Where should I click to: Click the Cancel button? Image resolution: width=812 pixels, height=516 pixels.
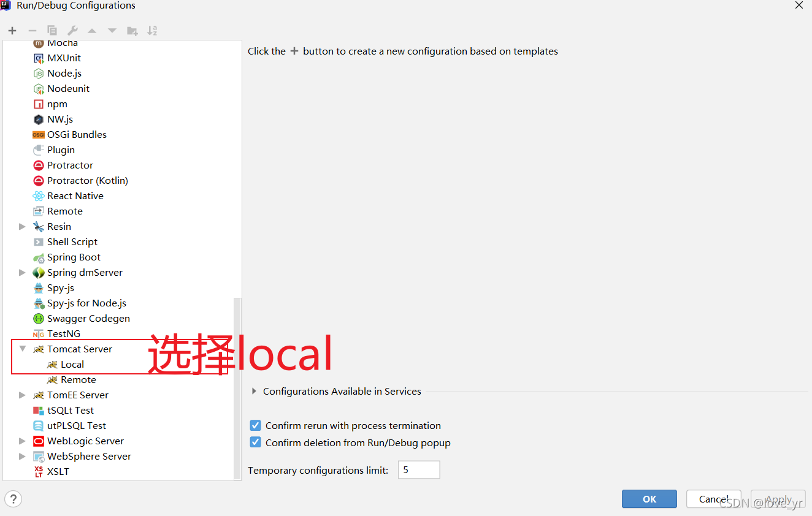(x=714, y=499)
